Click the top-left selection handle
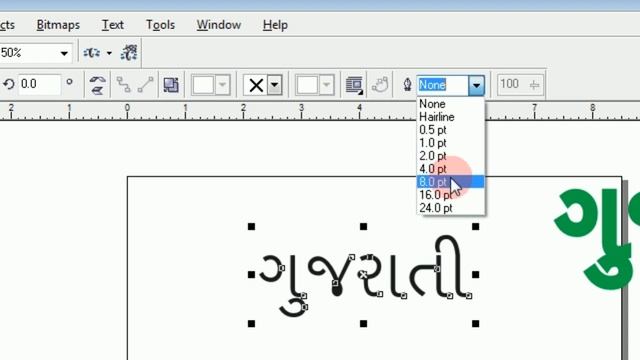Image resolution: width=640 pixels, height=360 pixels. [251, 227]
